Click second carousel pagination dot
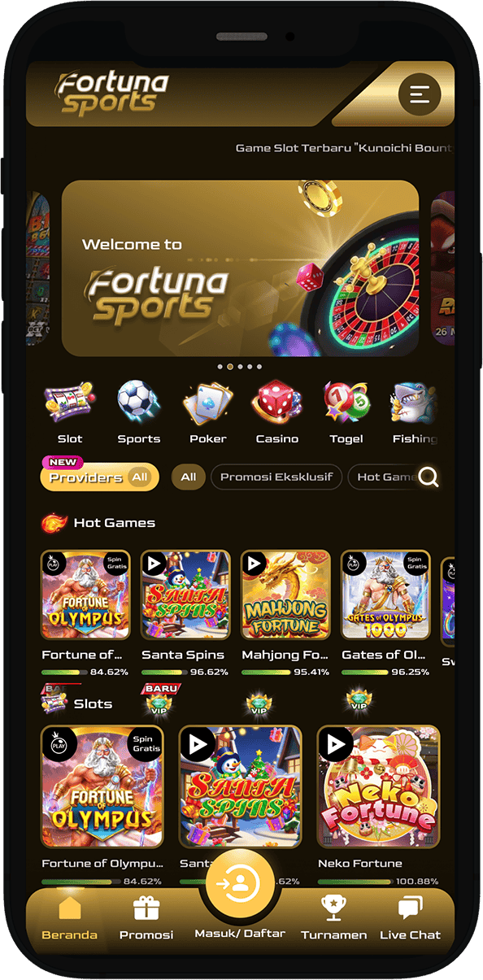The height and width of the screenshot is (980, 483). tap(230, 367)
